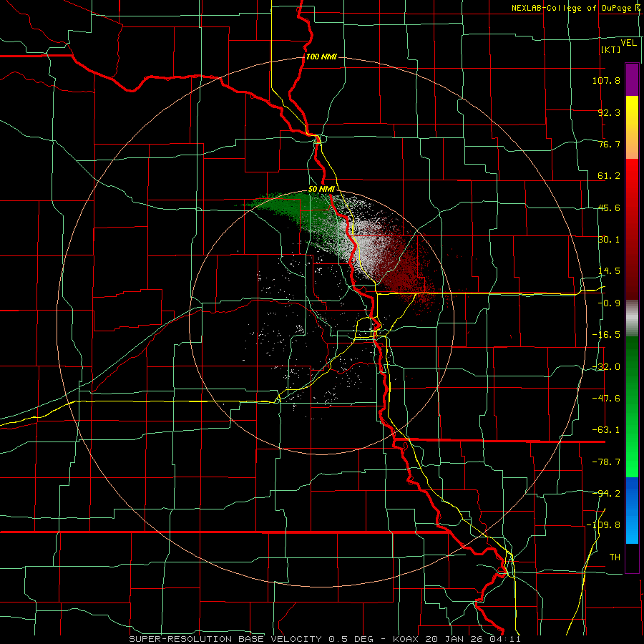644x644 pixels.
Task: Click the 100 NMI range ring label
Action: coord(321,57)
